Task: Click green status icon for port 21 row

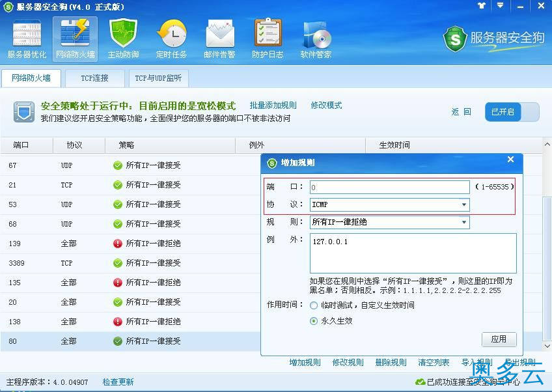Action: pos(118,185)
